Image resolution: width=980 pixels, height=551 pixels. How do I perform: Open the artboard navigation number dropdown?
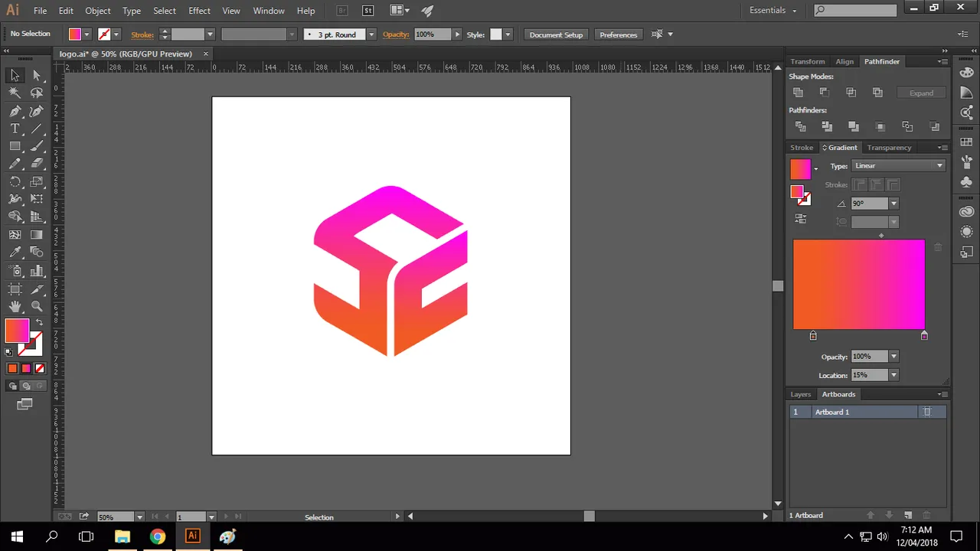pos(211,517)
